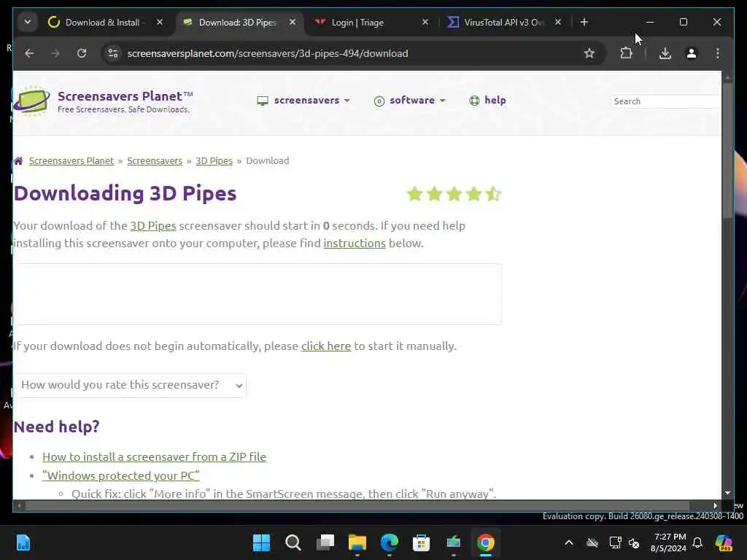This screenshot has height=560, width=747.
Task: Click the site Search input field
Action: (x=665, y=101)
